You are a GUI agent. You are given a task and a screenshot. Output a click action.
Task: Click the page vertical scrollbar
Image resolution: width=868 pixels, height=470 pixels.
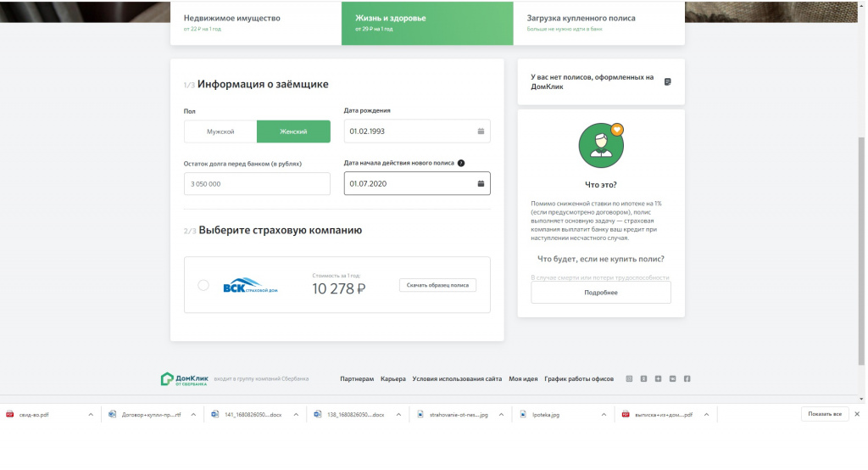coord(861,249)
